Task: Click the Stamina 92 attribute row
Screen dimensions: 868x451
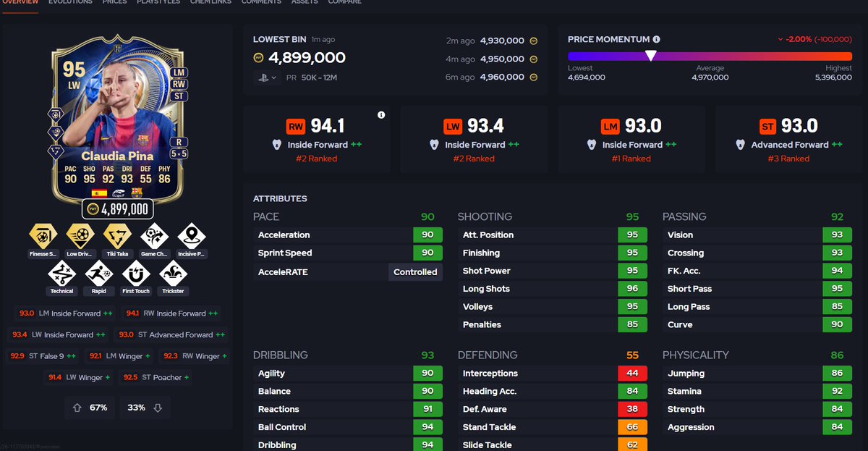Action: click(757, 391)
